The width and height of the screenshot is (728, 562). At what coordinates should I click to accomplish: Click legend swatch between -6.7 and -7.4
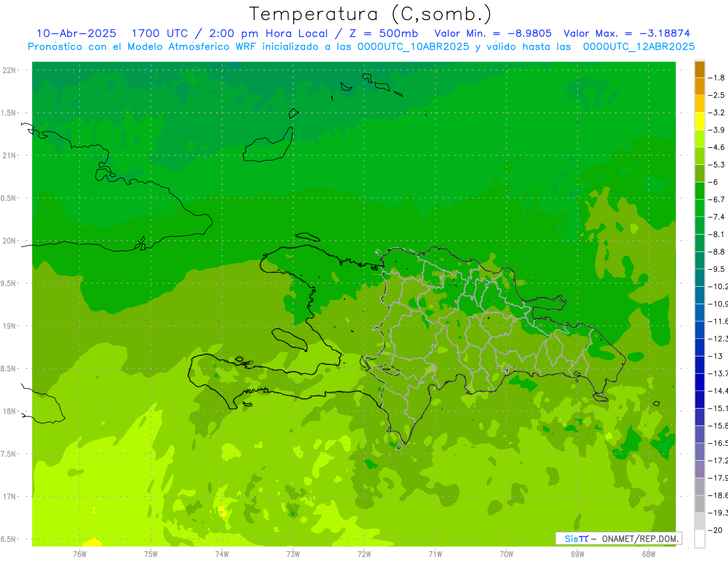coord(699,208)
